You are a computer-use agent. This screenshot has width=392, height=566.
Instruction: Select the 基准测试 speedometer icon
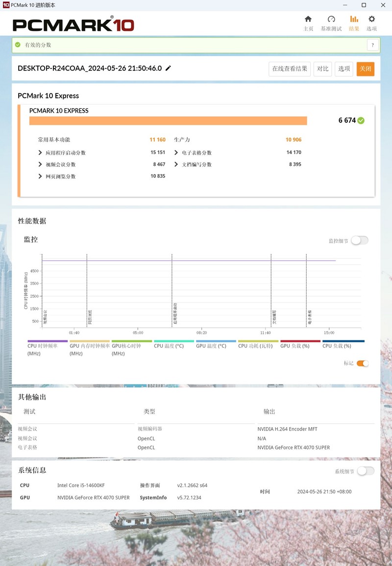coord(331,19)
